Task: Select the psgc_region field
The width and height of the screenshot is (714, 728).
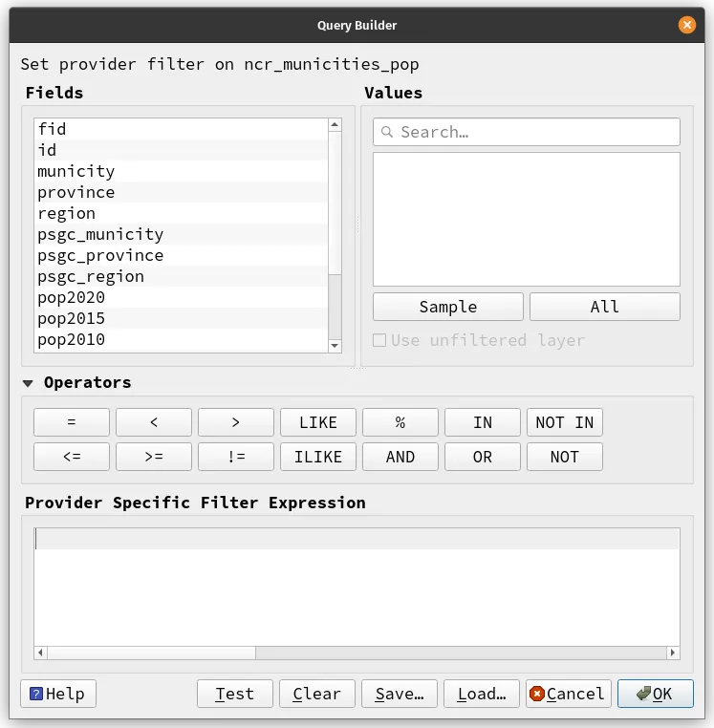Action: coord(182,276)
